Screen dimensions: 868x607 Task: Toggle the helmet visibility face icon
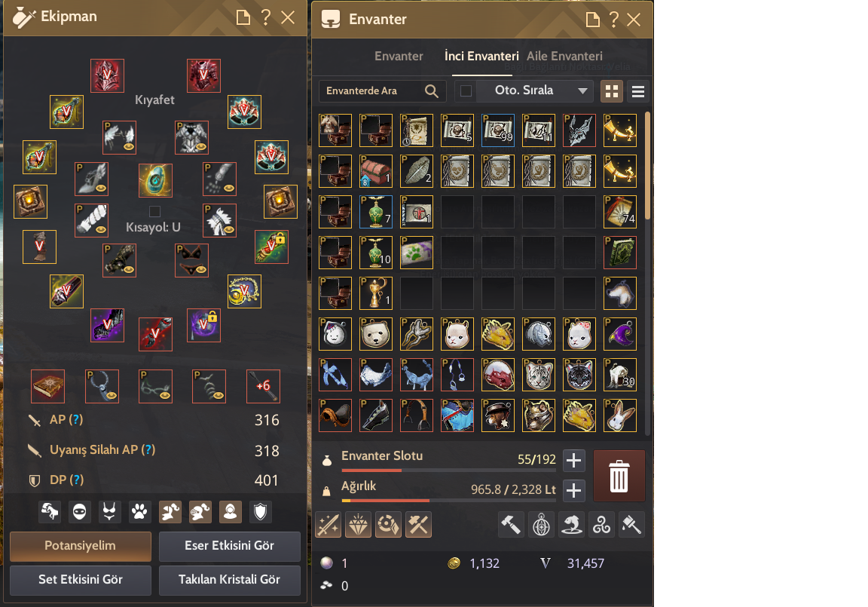tap(80, 512)
